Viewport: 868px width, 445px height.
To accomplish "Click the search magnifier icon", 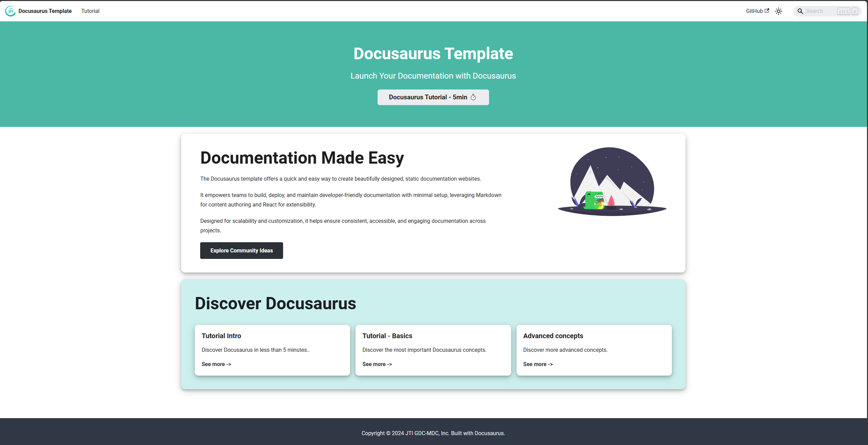I will point(800,11).
